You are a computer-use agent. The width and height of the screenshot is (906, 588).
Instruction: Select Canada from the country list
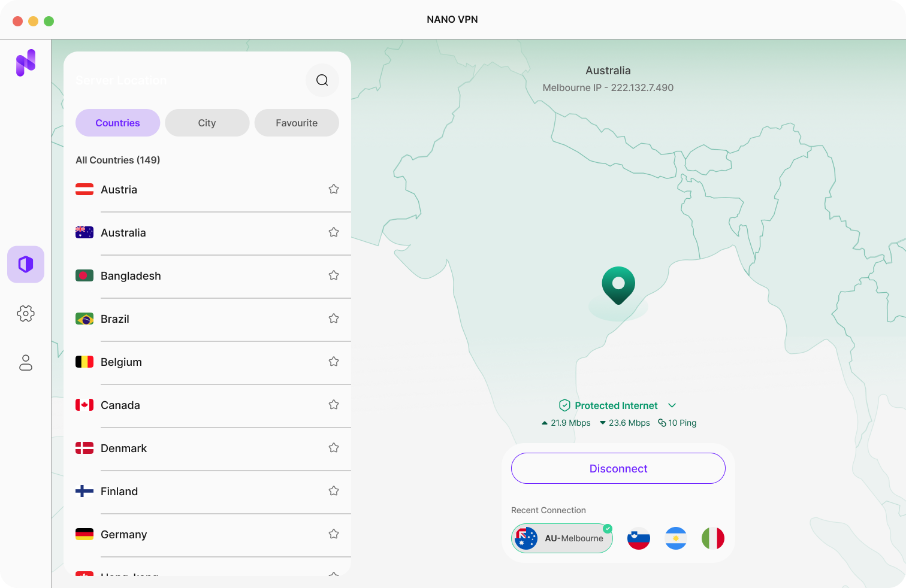pyautogui.click(x=207, y=405)
